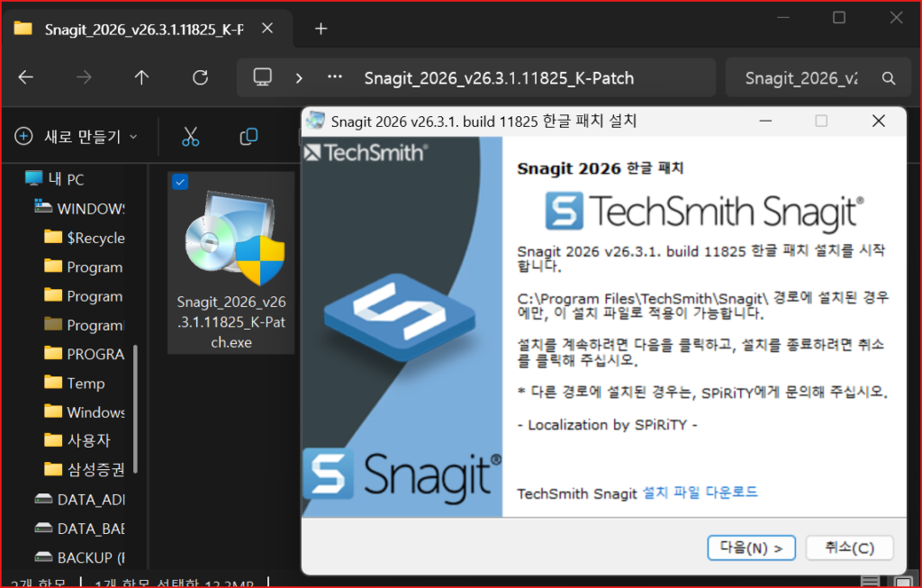The image size is (922, 588).
Task: Click the Cut scissors icon
Action: click(191, 136)
